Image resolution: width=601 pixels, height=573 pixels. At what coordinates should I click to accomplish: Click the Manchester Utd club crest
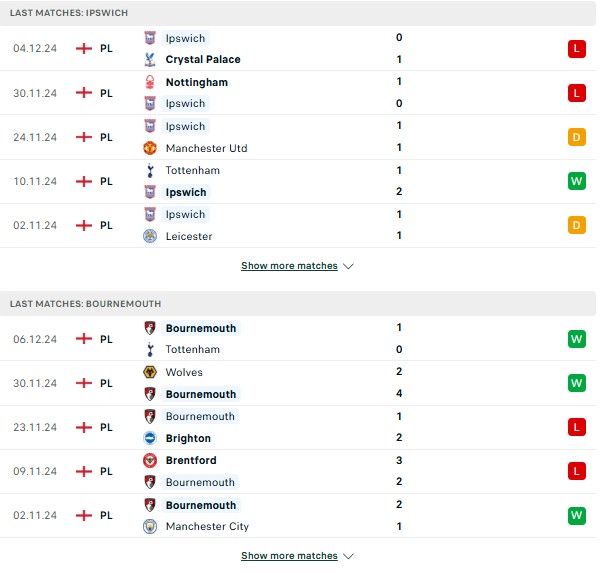[150, 148]
